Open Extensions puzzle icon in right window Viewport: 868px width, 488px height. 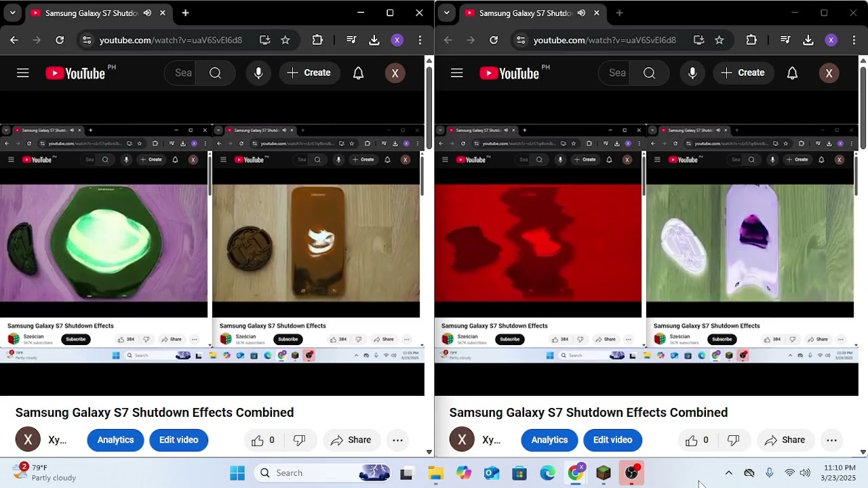[x=751, y=40]
